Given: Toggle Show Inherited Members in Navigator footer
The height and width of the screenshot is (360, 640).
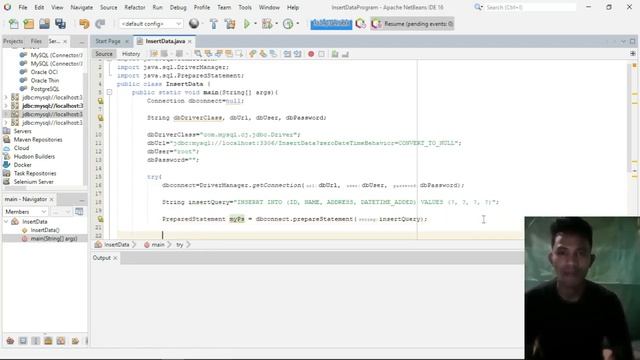Looking at the screenshot, I should 10,340.
